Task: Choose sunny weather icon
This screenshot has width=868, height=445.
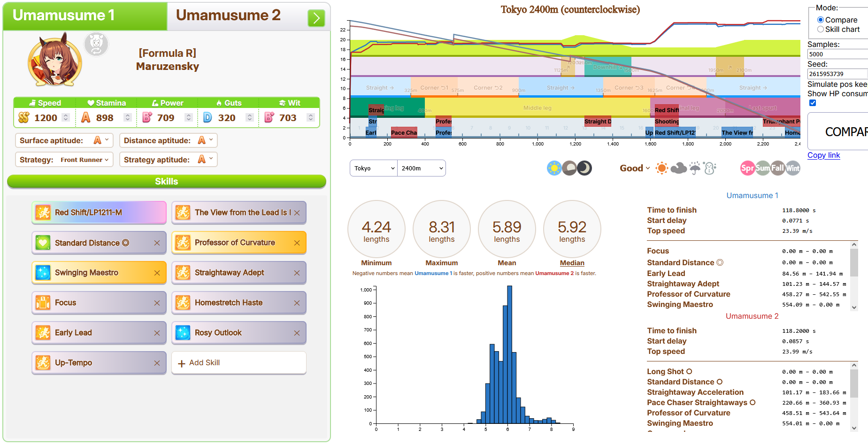Action: point(662,168)
